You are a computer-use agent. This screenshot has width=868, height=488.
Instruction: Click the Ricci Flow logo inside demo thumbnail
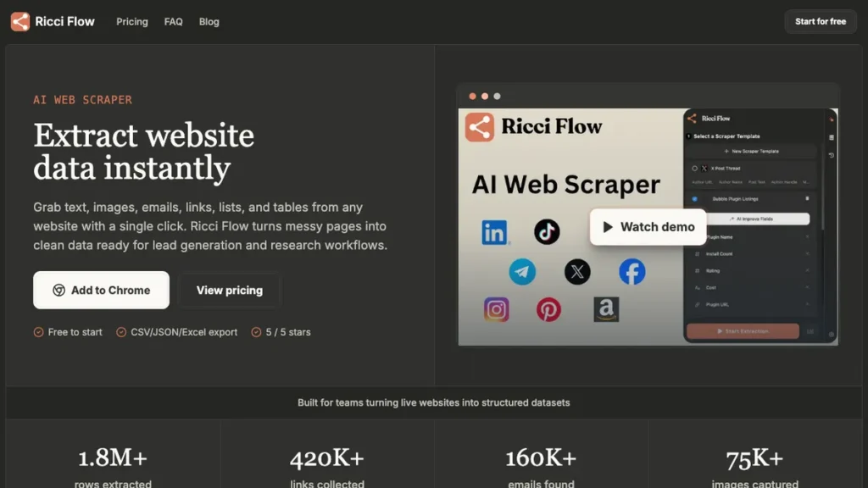point(480,127)
